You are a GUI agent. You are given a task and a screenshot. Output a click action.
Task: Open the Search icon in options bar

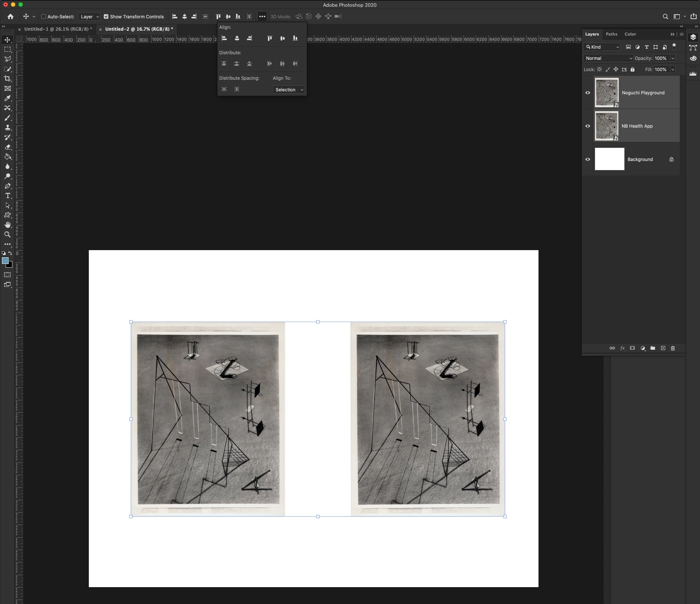coord(666,16)
